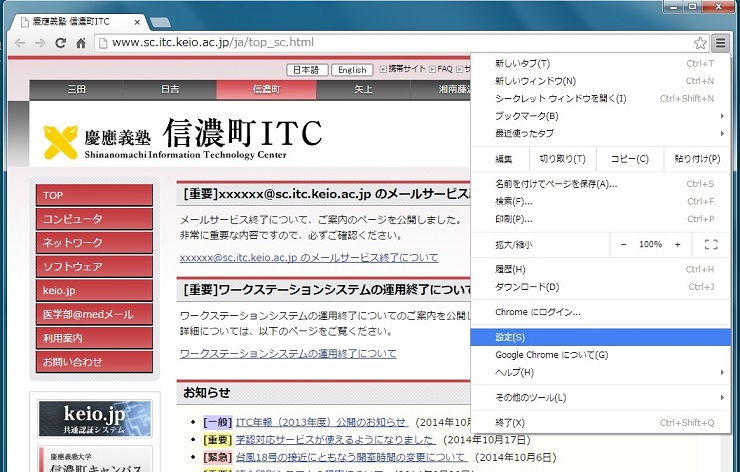Choose 終了(X) to quit Chrome
Viewport: 740px width, 472px height.
[x=601, y=423]
